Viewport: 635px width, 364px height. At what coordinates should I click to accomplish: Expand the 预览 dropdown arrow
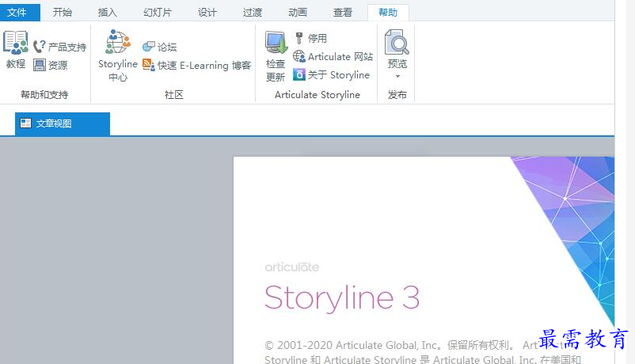pos(397,76)
